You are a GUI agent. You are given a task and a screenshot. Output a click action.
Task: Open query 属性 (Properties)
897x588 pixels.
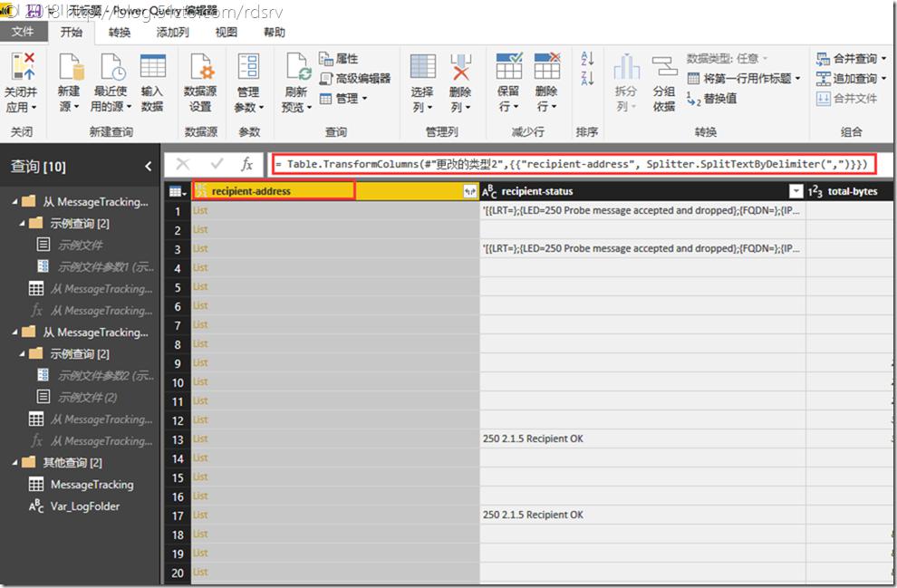(339, 59)
